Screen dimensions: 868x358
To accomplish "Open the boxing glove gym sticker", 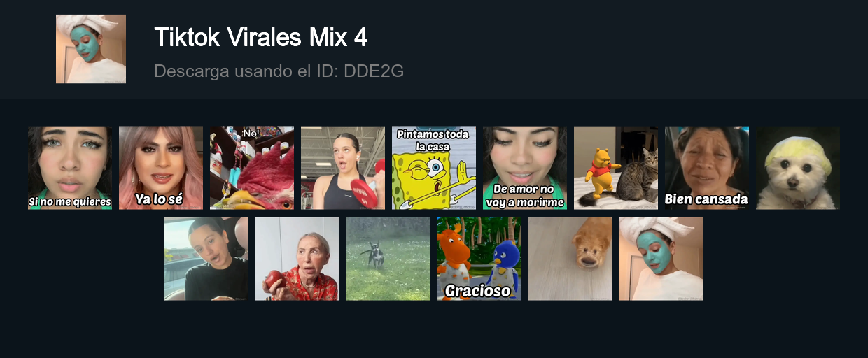I will [x=343, y=168].
